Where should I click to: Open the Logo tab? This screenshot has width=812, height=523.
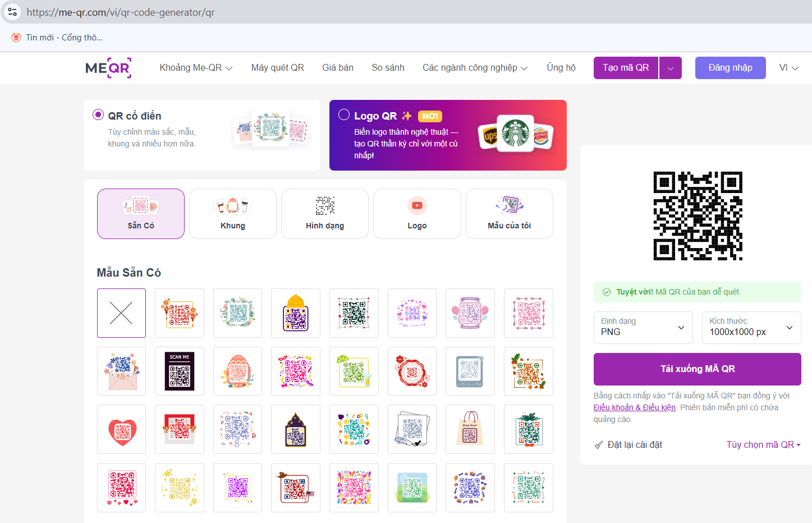point(417,214)
